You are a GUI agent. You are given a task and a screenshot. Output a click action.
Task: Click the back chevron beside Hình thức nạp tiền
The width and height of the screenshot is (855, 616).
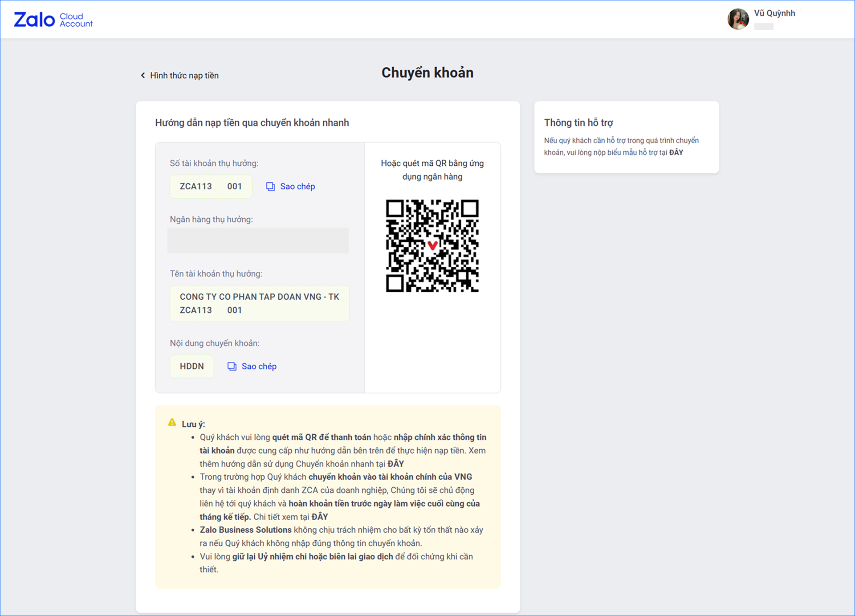pyautogui.click(x=143, y=75)
